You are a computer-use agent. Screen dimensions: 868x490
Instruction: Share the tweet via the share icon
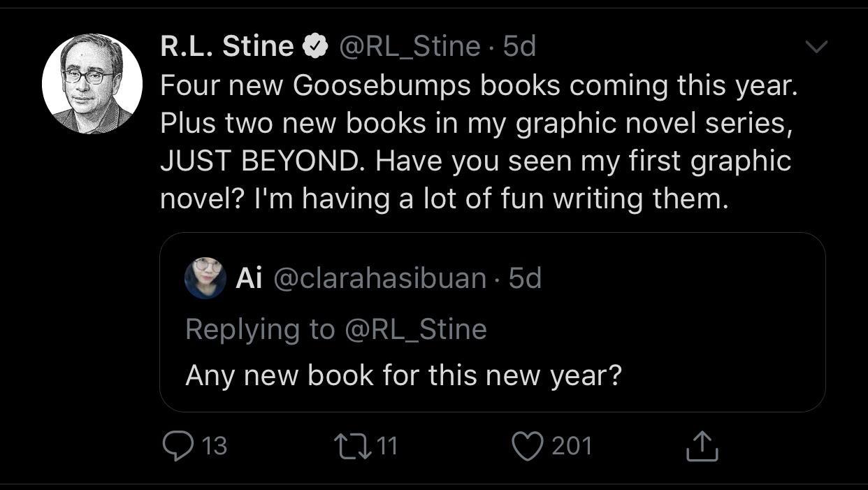[x=702, y=445]
